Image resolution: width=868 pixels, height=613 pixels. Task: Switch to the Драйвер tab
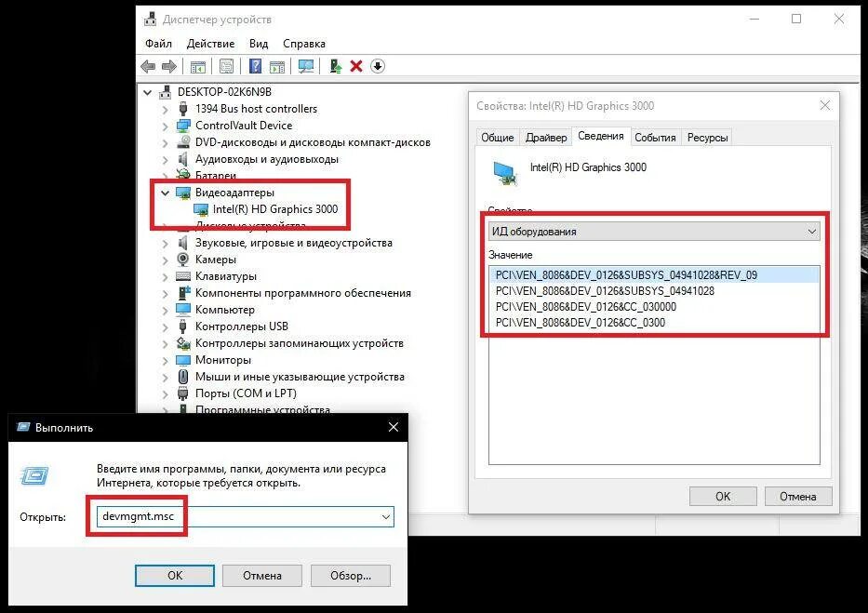[x=546, y=138]
